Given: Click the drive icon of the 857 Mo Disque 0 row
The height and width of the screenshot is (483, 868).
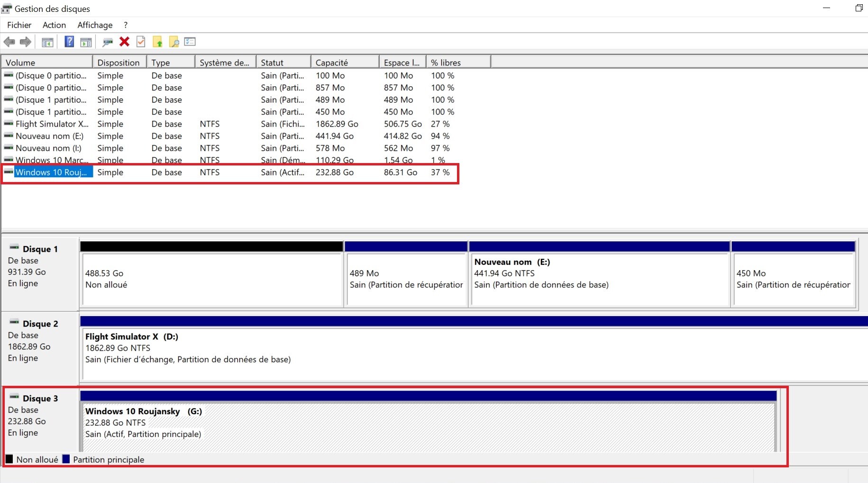Looking at the screenshot, I should [9, 88].
